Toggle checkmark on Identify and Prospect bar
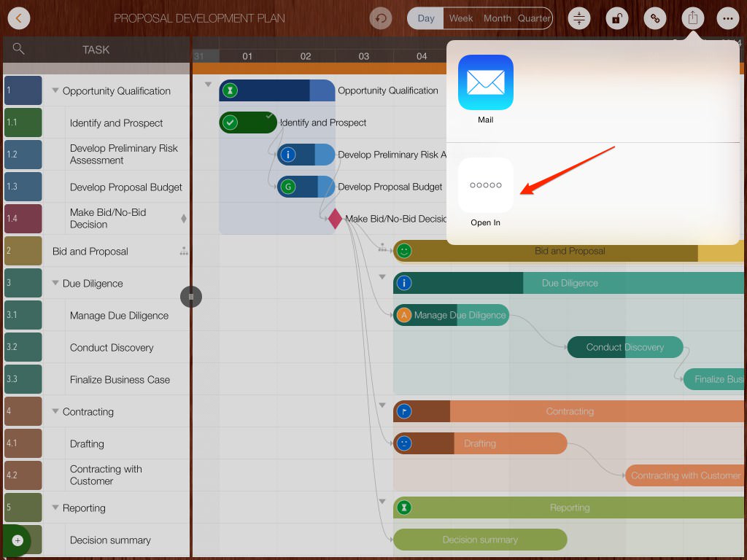747x560 pixels. tap(231, 122)
